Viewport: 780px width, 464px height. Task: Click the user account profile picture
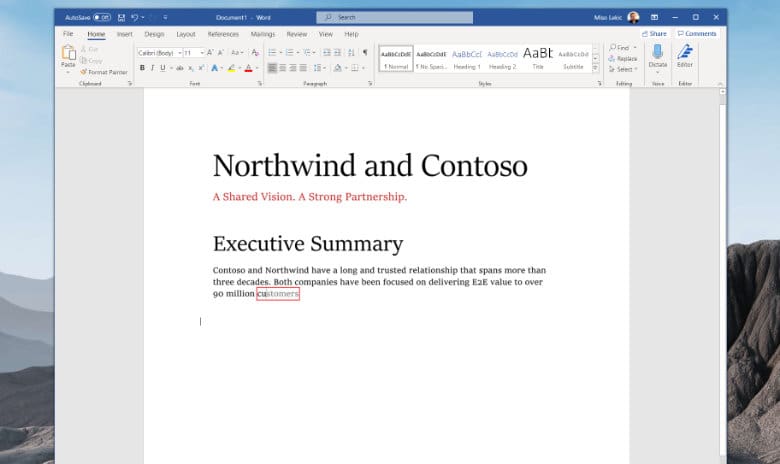coord(633,17)
